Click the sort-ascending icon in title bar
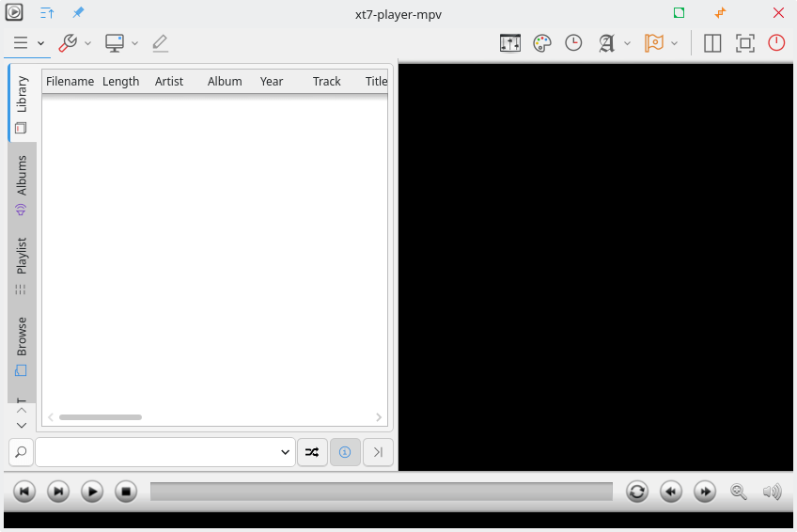The image size is (797, 532). [47, 13]
